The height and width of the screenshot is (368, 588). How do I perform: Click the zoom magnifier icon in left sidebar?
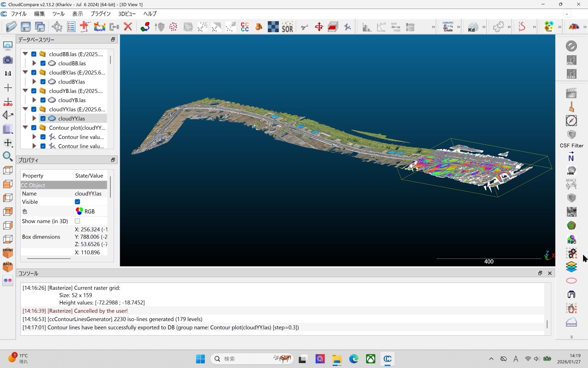click(x=8, y=156)
